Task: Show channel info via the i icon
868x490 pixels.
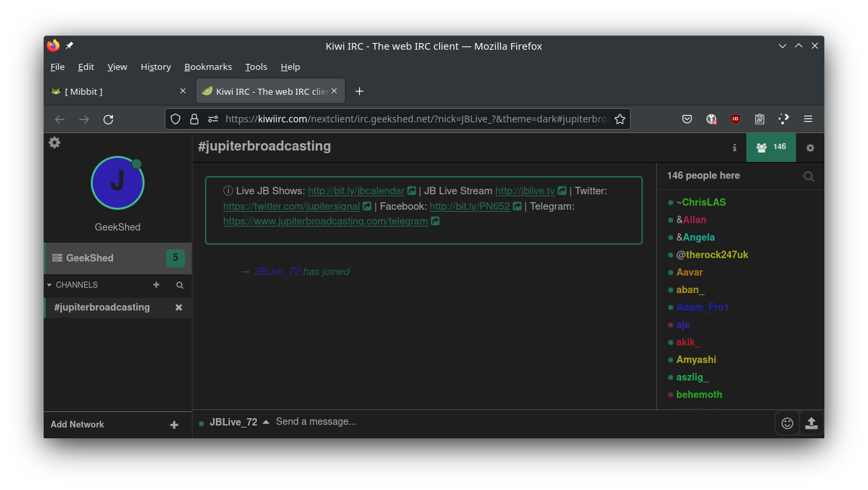Action: (x=734, y=148)
